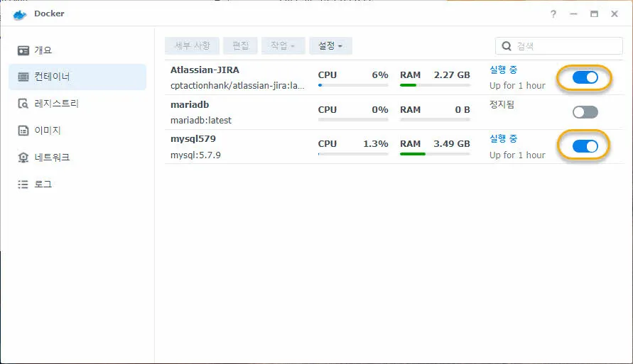Close the Docker window
This screenshot has height=364, width=633.
point(615,14)
